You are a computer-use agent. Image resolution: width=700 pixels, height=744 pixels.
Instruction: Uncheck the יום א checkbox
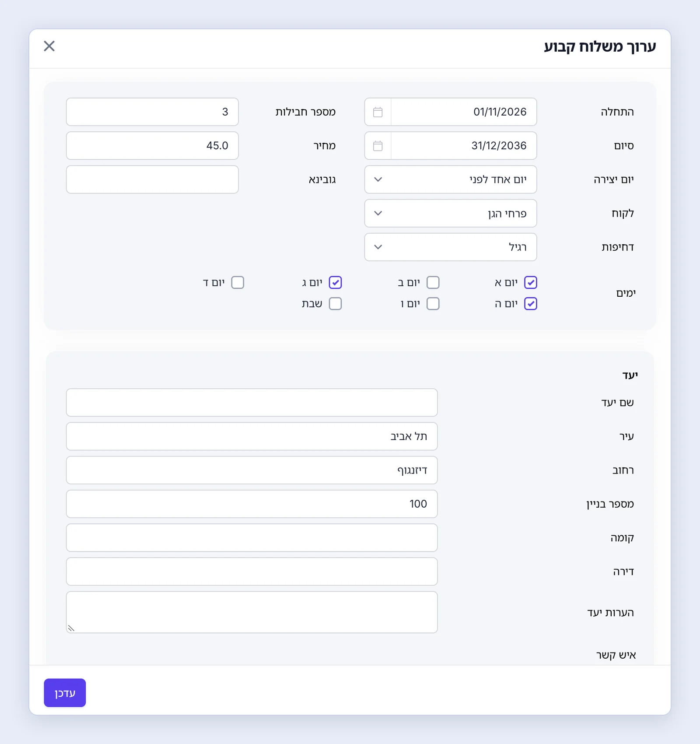tap(531, 283)
